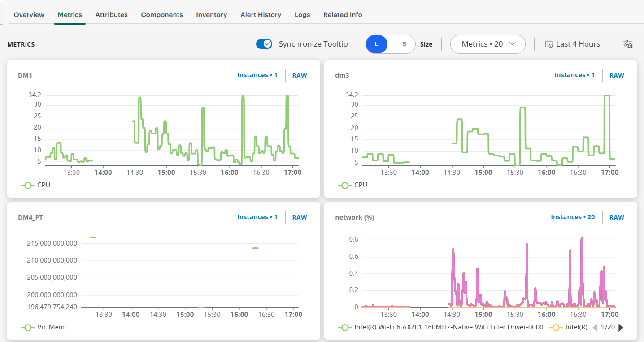Click the calendar icon beside Last 4 Hours
The image size is (644, 342).
point(549,44)
